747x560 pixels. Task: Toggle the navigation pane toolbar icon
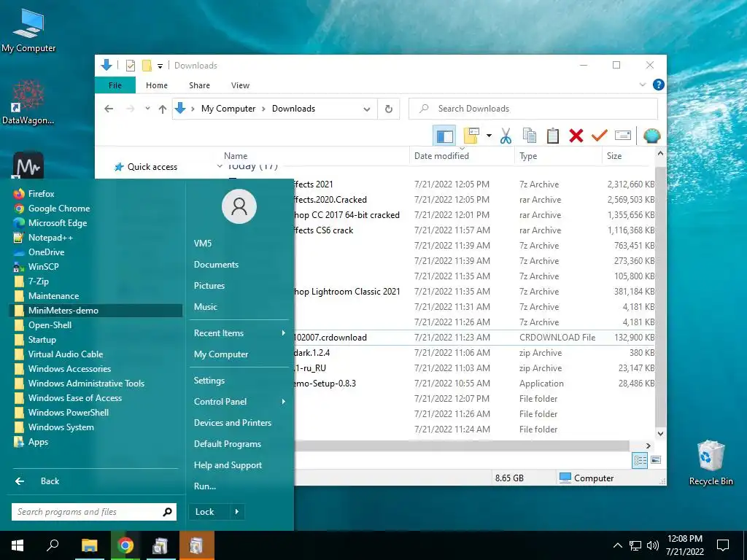444,136
